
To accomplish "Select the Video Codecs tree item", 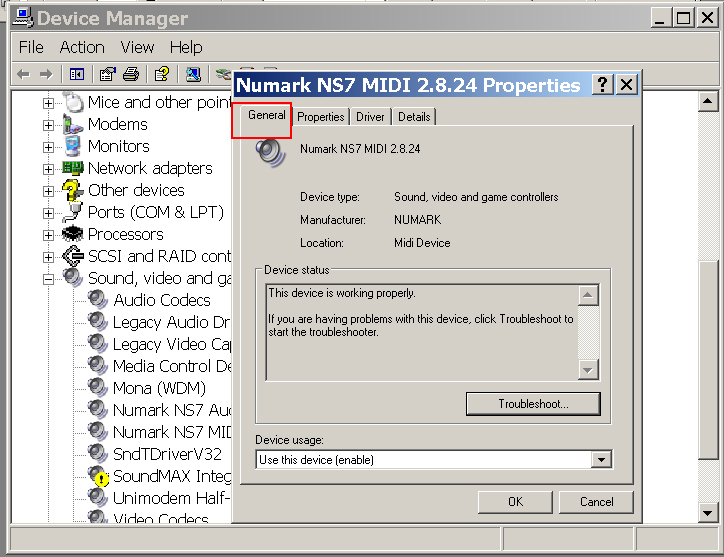I will (x=161, y=518).
